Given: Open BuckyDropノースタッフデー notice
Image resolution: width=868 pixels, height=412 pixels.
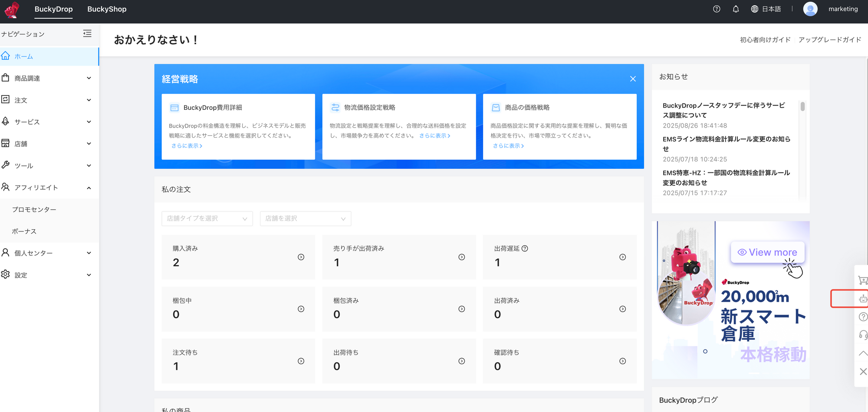Looking at the screenshot, I should (x=724, y=110).
